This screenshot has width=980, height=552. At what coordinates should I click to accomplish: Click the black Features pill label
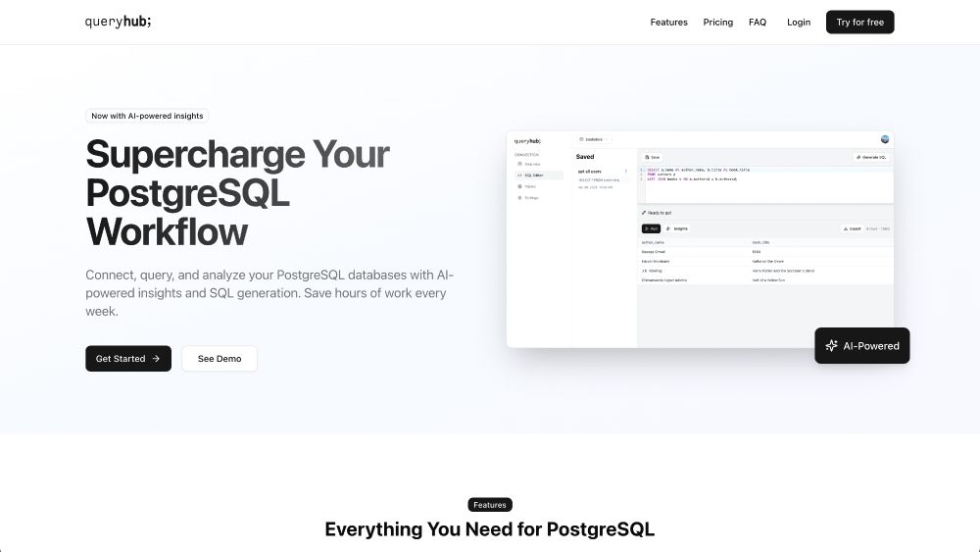tap(490, 505)
